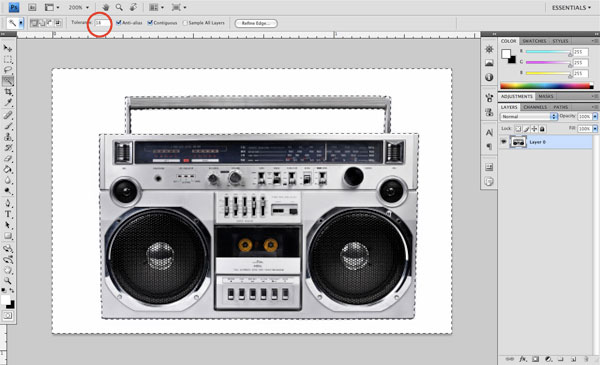Select the Paint Bucket tool
The width and height of the screenshot is (600, 365).
8,169
